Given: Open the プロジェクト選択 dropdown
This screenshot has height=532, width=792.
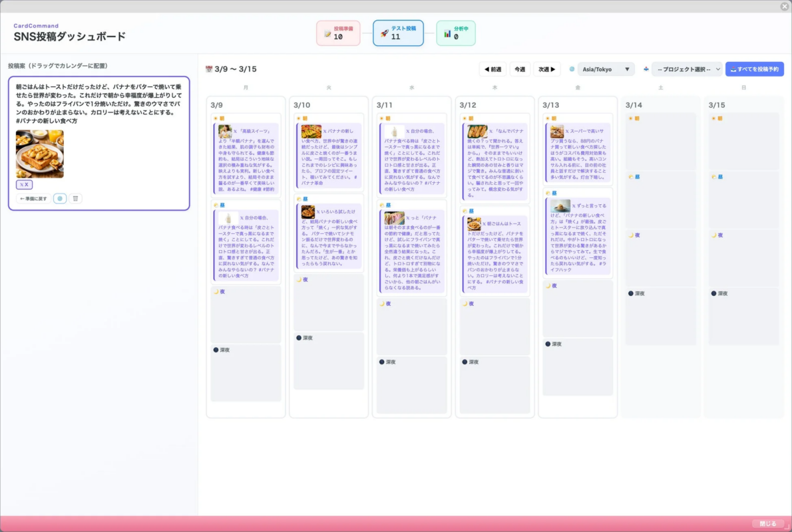Looking at the screenshot, I should click(688, 68).
